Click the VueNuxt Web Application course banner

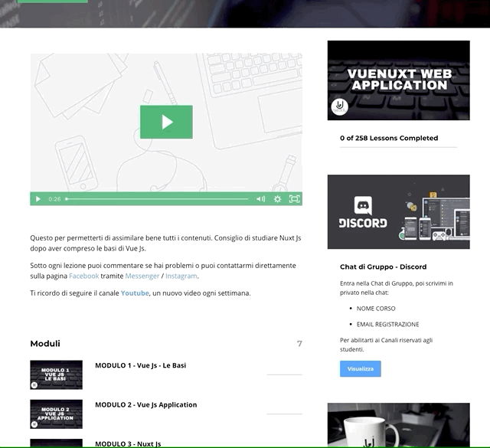[398, 80]
